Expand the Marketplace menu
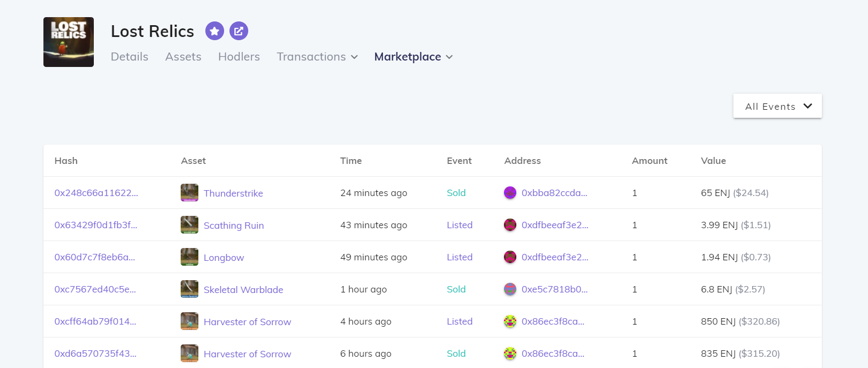This screenshot has width=868, height=368. [413, 57]
